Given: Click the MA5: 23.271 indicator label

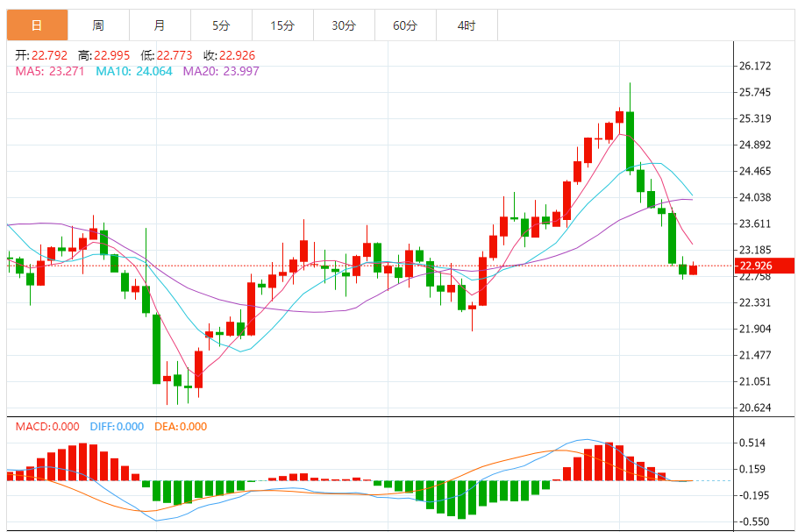Looking at the screenshot, I should pos(50,71).
